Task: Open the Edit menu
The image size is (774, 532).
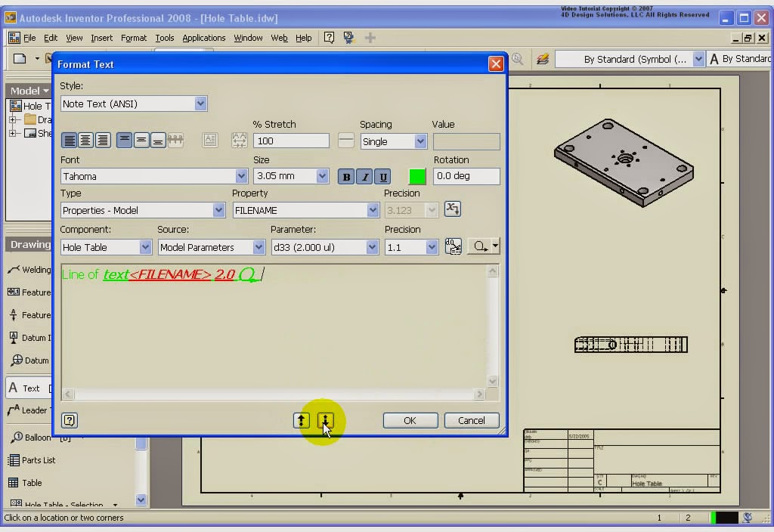Action: pos(51,38)
